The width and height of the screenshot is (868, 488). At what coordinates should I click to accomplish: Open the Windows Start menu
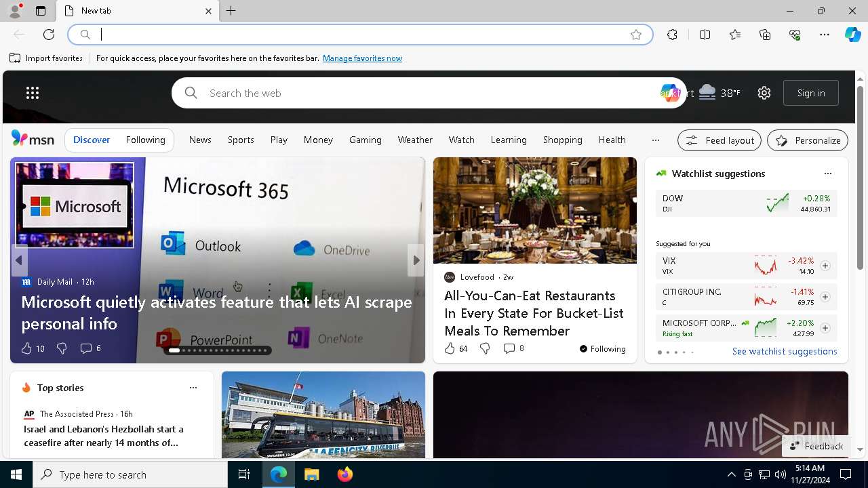16,474
